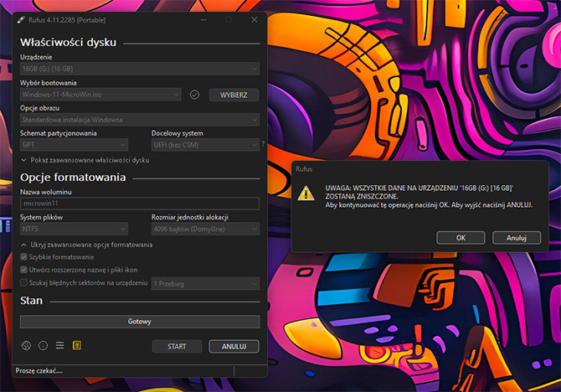Viewport: 561px width, 392px height.
Task: Expand Pokaż zaawansowane właściwości dysku
Action: click(x=85, y=160)
